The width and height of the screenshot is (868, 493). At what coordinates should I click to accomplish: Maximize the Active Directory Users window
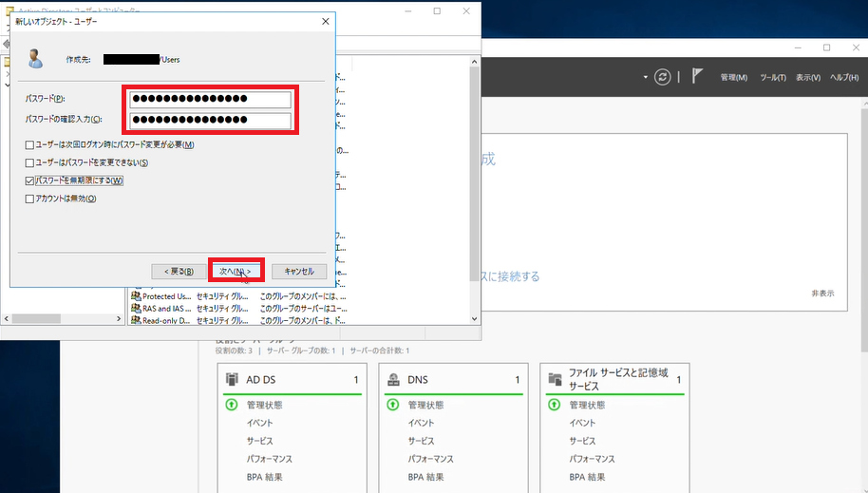(437, 11)
